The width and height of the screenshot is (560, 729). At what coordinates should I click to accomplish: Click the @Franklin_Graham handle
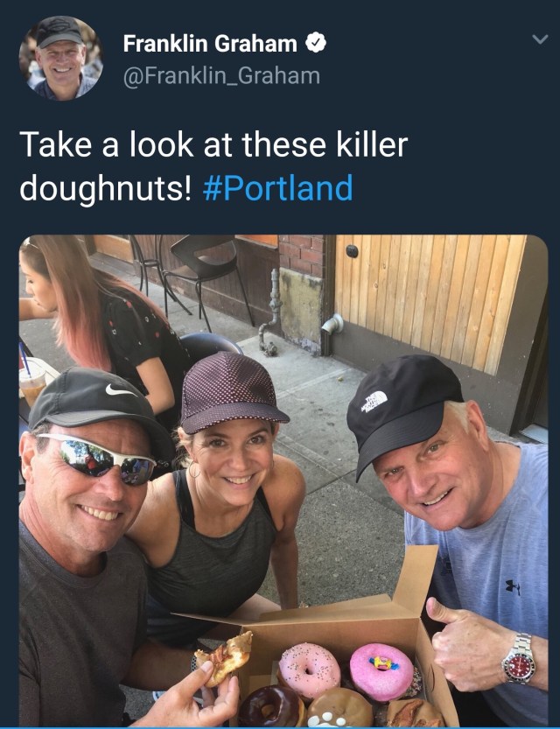point(221,76)
